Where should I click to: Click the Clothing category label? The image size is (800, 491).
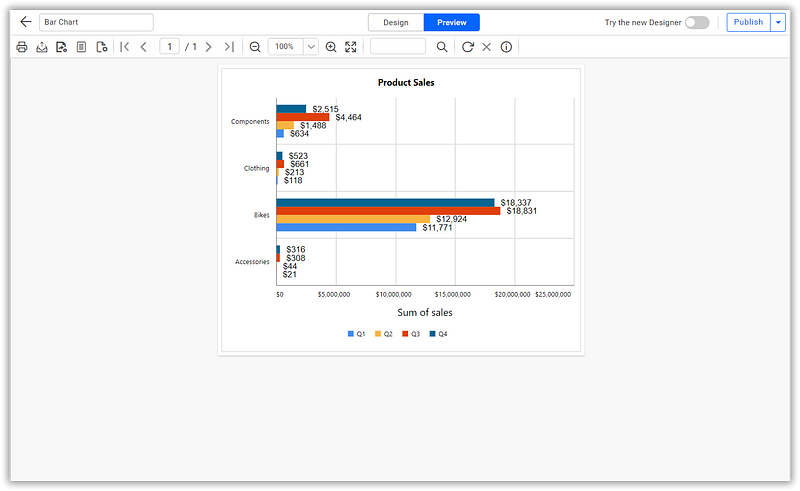click(257, 168)
